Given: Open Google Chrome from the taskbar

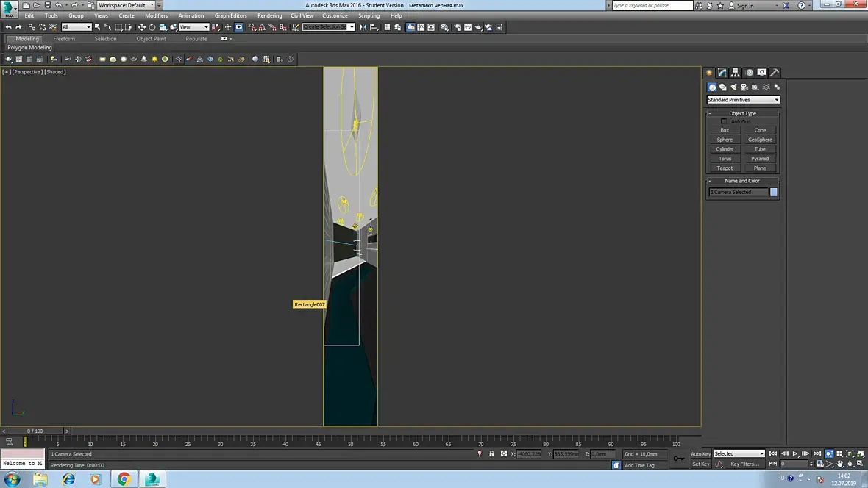Looking at the screenshot, I should (x=124, y=479).
